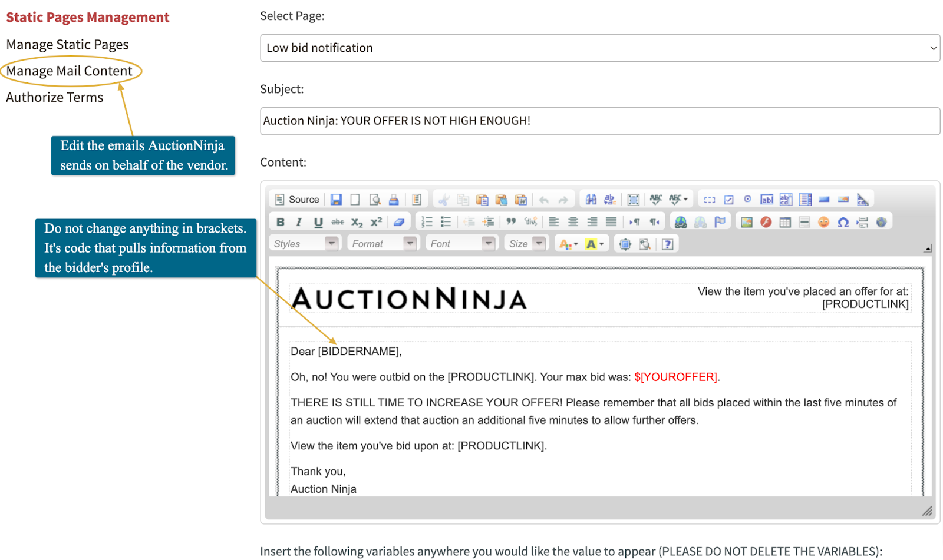
Task: Click the Spell Check ABC icon
Action: pyautogui.click(x=656, y=200)
